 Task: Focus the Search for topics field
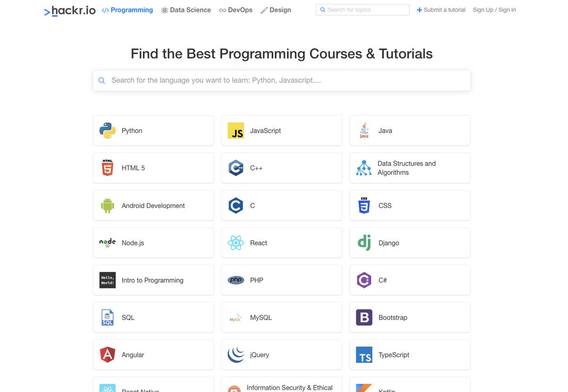[x=363, y=9]
